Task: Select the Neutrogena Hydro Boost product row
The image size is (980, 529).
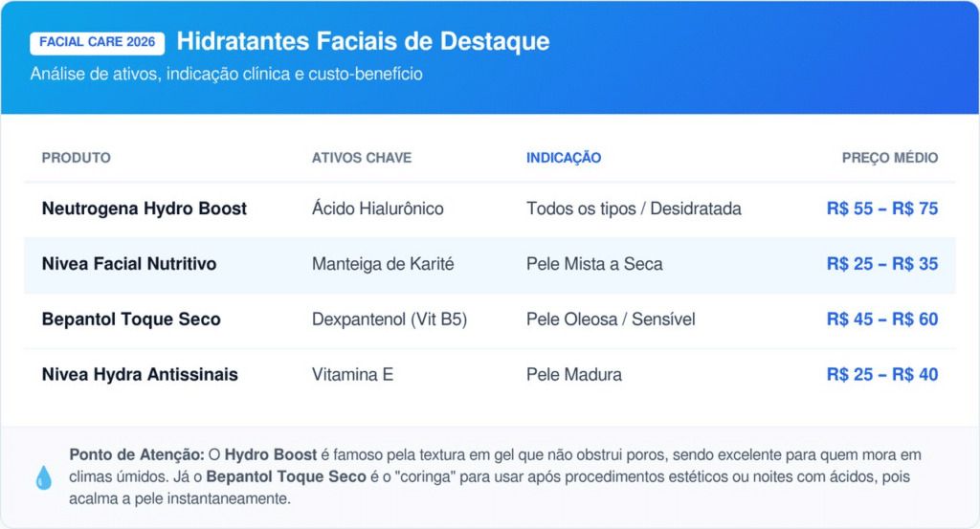Action: (x=145, y=209)
